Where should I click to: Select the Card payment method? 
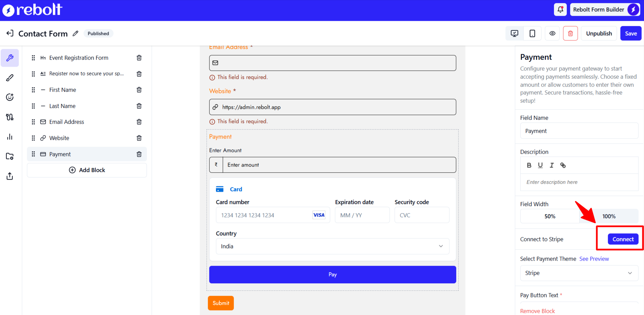(229, 189)
